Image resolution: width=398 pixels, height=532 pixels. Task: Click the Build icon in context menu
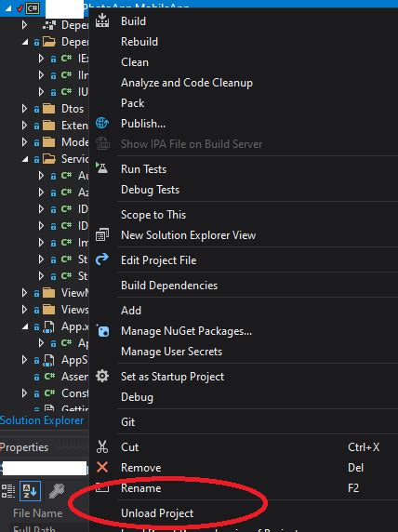[102, 20]
